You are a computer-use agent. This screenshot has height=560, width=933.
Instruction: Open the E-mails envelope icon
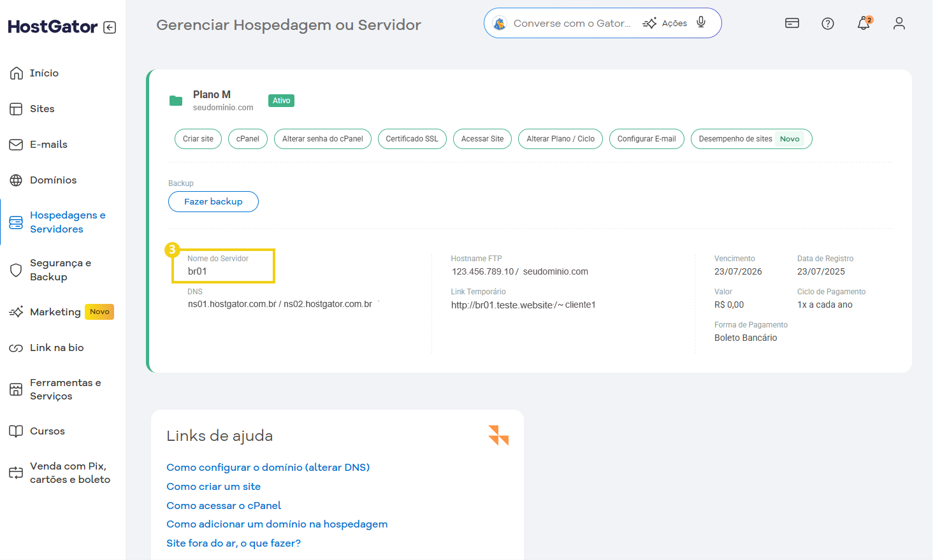(16, 144)
